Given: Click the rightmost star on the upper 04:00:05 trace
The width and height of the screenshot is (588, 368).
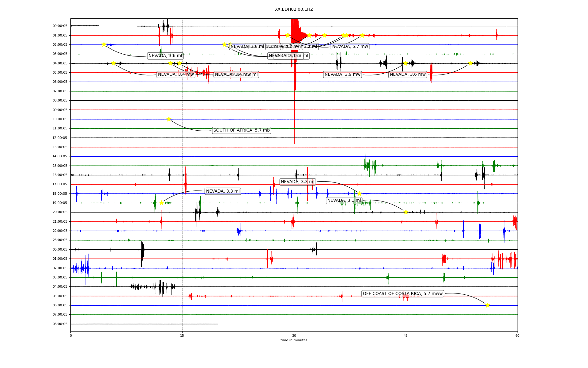Looking at the screenshot, I should pyautogui.click(x=470, y=63).
